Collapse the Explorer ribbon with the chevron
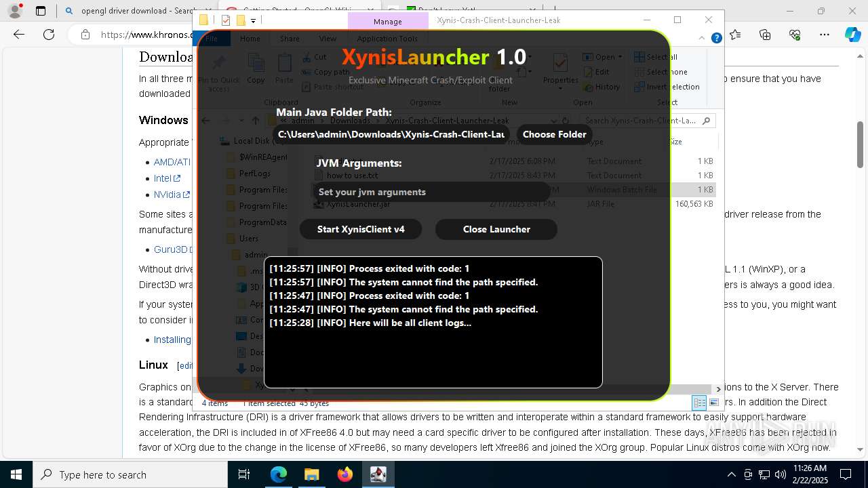The image size is (868, 488). 703,39
